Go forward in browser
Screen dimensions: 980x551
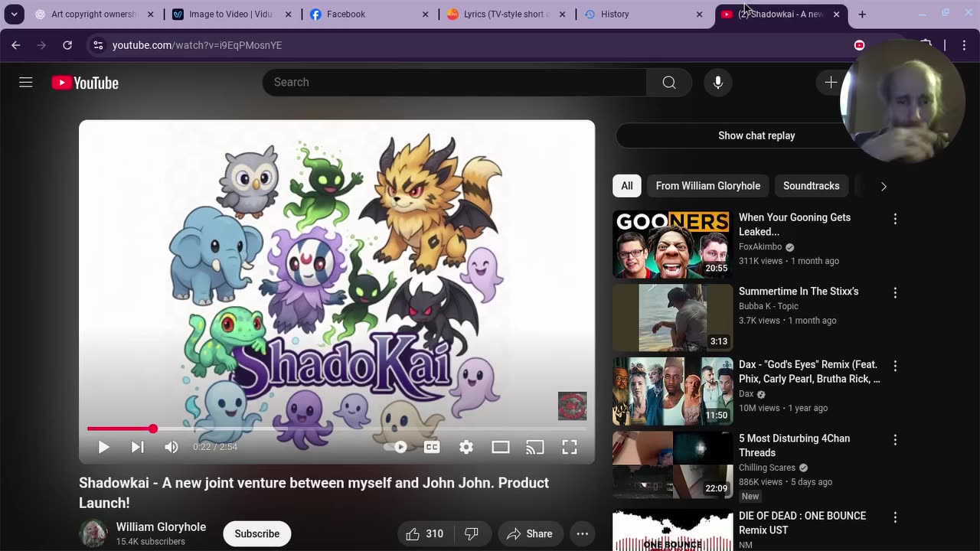(x=41, y=45)
